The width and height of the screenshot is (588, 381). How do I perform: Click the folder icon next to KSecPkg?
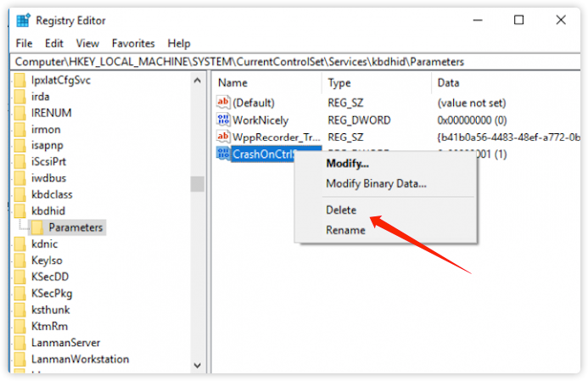point(20,294)
